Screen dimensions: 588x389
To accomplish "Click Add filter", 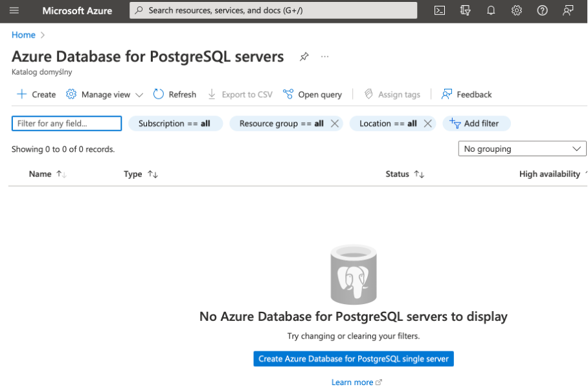I will (x=476, y=124).
